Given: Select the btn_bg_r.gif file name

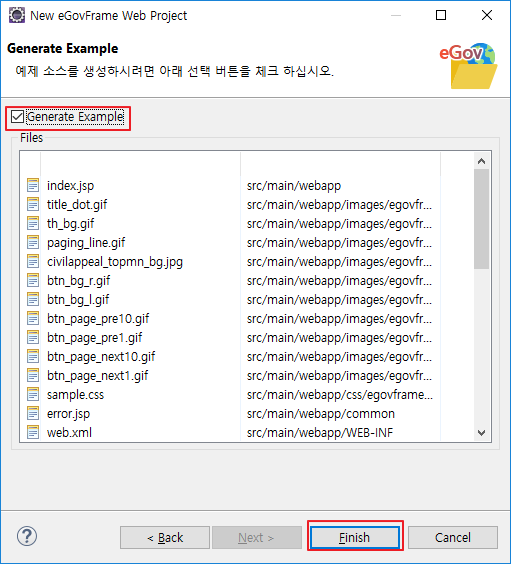Looking at the screenshot, I should coord(78,281).
